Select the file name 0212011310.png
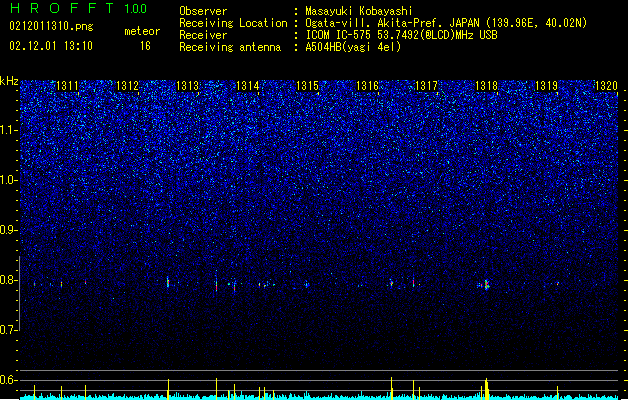629x400 pixels. 51,26
